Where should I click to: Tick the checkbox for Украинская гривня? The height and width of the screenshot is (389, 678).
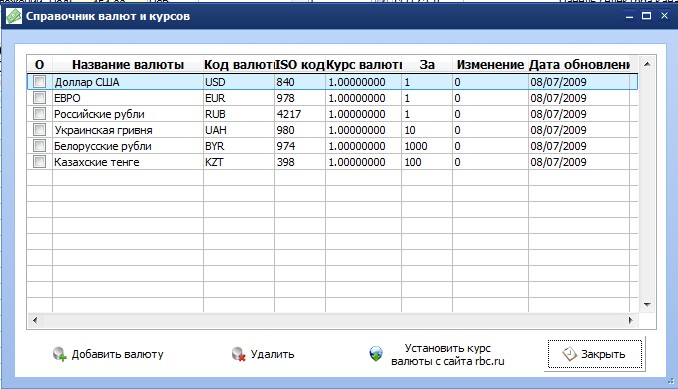point(39,130)
